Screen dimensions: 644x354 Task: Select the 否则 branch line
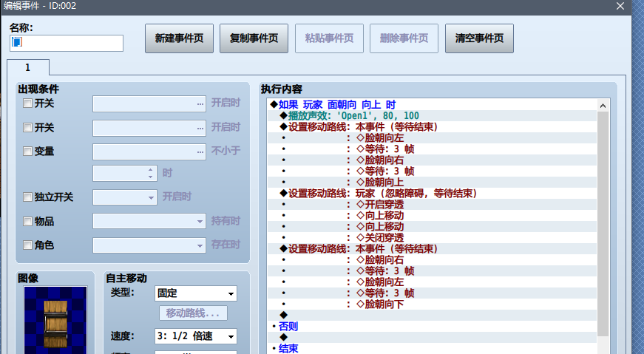pyautogui.click(x=432, y=327)
